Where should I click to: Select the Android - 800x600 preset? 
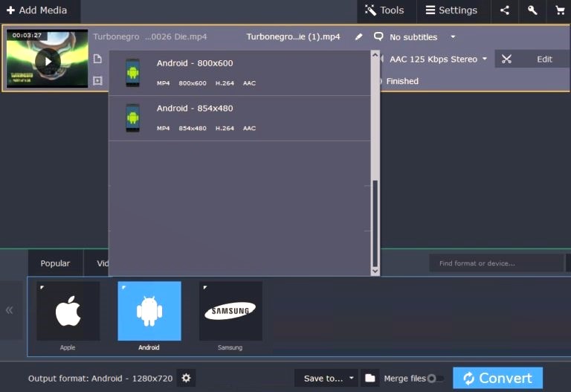(x=239, y=73)
